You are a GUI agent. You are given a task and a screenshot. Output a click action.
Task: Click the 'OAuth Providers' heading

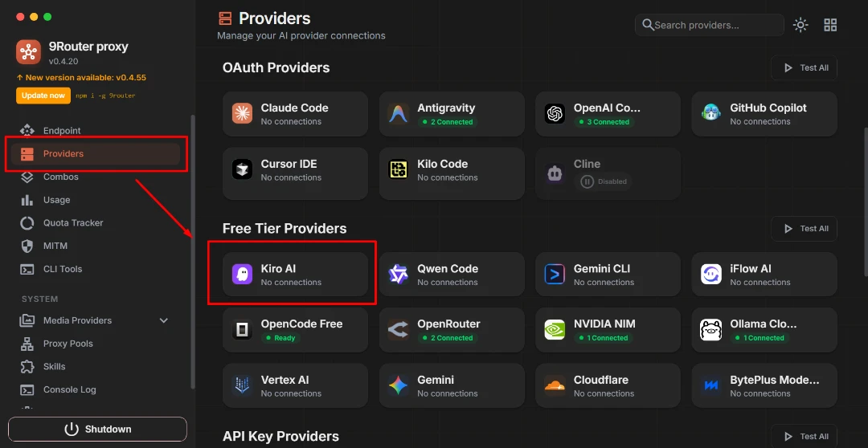(276, 67)
